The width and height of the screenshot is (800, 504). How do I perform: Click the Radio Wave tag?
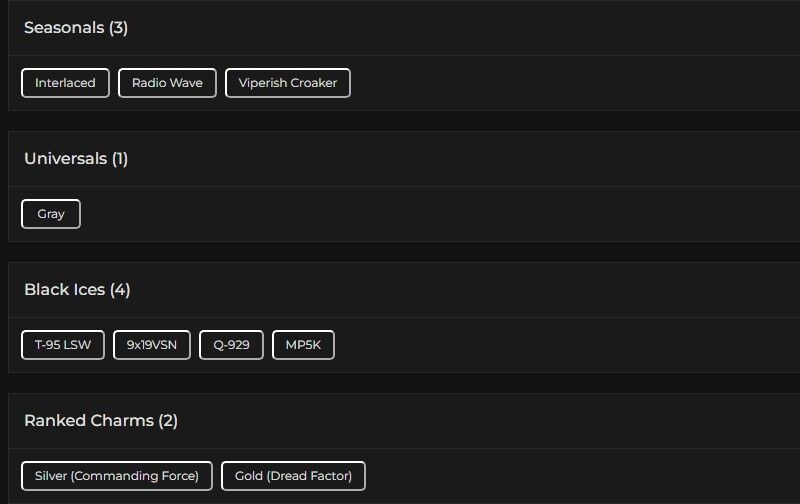(x=167, y=83)
